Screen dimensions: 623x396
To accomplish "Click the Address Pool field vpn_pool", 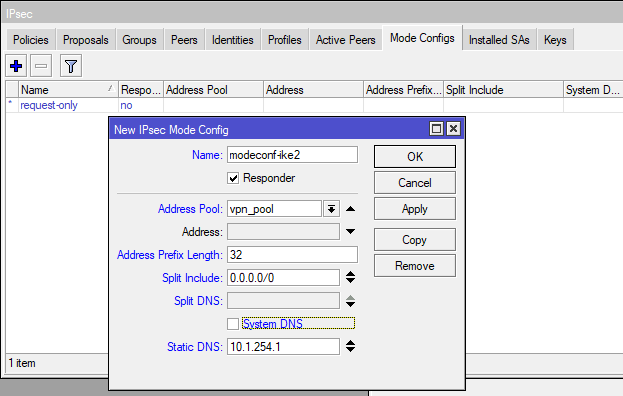I will coord(274,209).
